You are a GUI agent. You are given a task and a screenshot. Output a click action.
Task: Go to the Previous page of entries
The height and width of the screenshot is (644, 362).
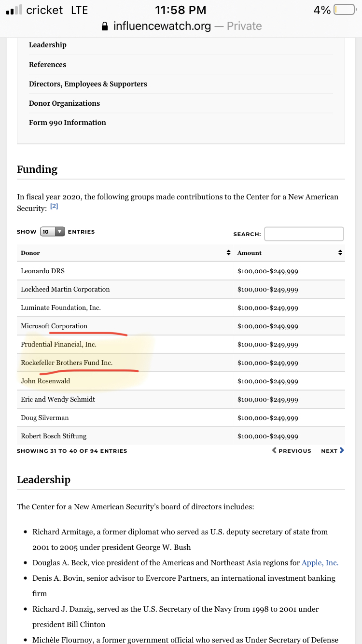(x=292, y=451)
